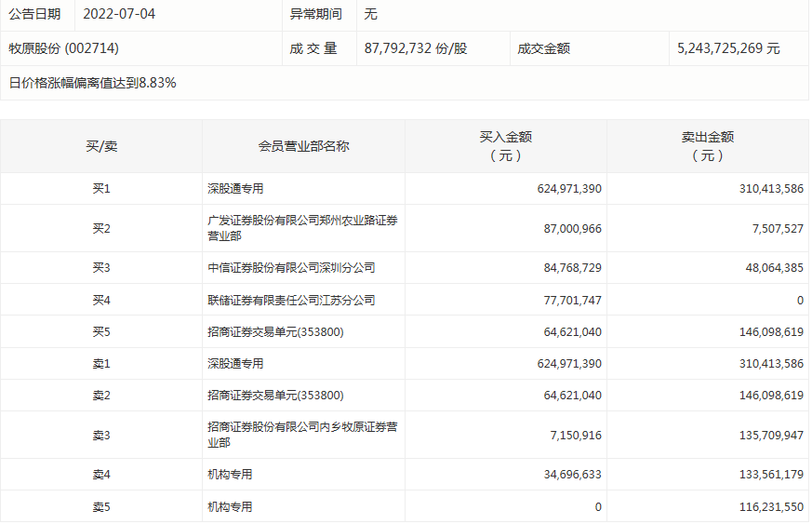Viewport: 812px width, 524px height.
Task: Select the 买4 row label
Action: click(101, 301)
